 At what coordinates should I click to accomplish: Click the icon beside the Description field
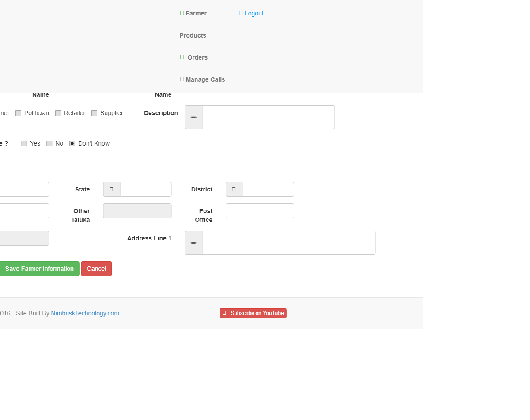tap(193, 117)
